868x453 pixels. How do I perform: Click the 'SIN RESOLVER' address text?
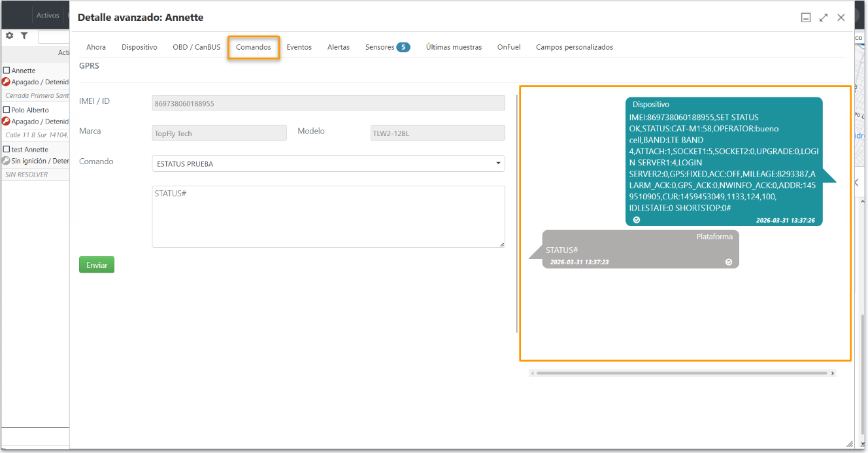click(27, 175)
